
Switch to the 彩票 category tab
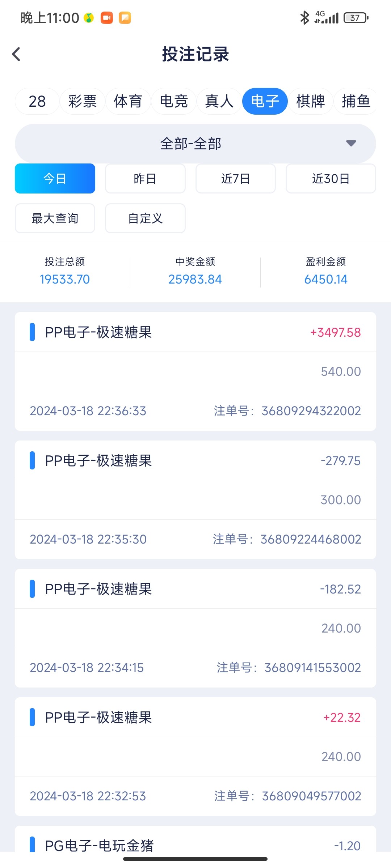(83, 101)
